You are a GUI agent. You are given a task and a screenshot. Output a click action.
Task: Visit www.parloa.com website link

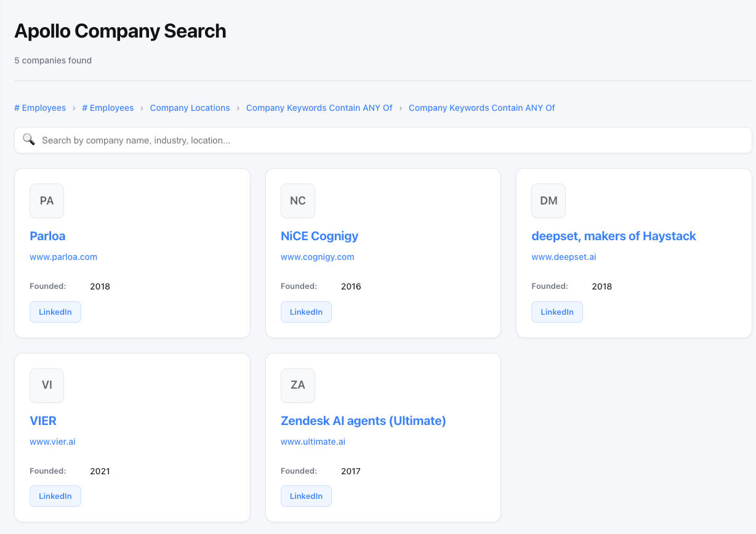(63, 257)
